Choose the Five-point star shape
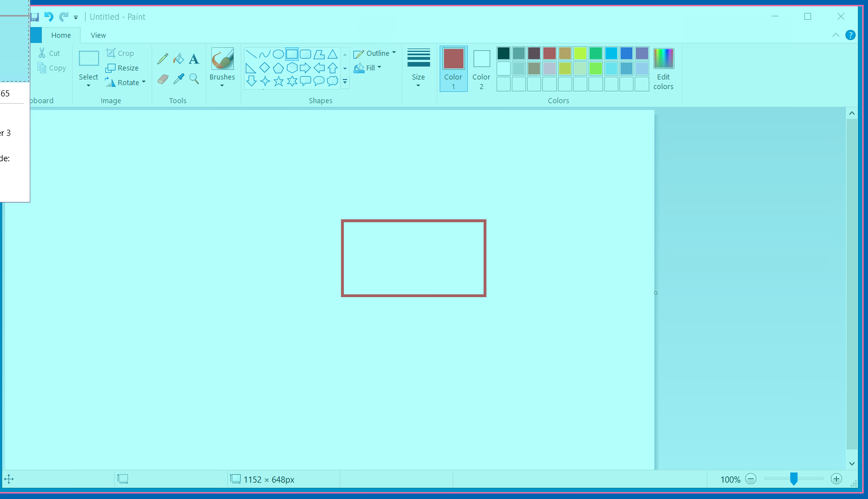 tap(278, 81)
